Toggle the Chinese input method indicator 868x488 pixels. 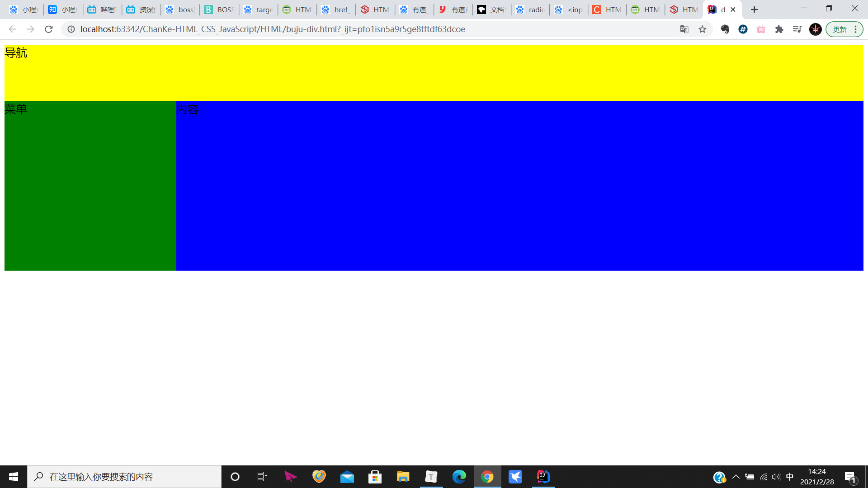pyautogui.click(x=789, y=477)
